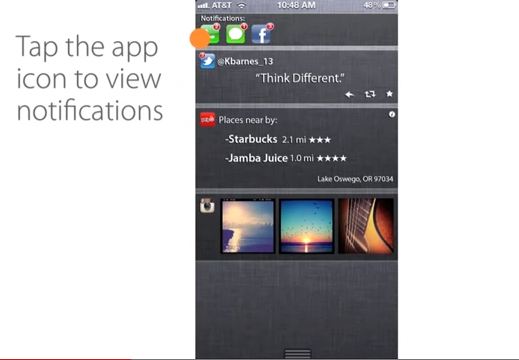Retweet the "Think Different." tweet
Image resolution: width=519 pixels, height=360 pixels.
[370, 94]
